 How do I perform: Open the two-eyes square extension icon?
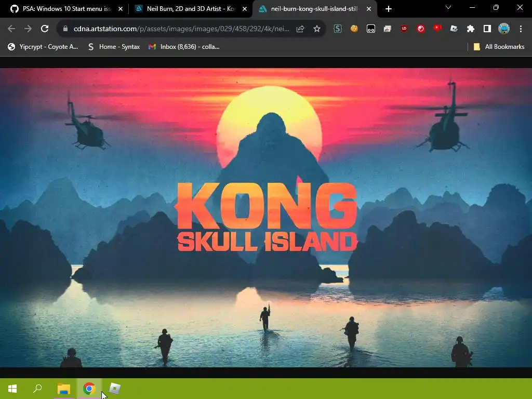point(371,29)
